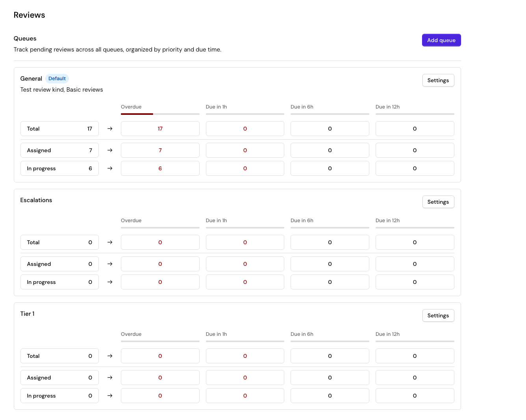Click the Tier 1 Due in 1h progress bar

[245, 341]
